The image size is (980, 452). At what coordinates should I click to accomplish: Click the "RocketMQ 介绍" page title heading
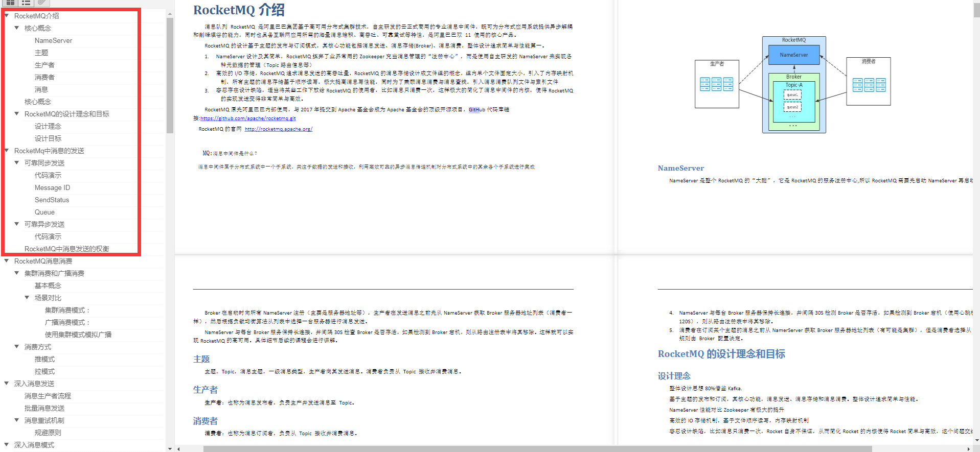pyautogui.click(x=239, y=10)
